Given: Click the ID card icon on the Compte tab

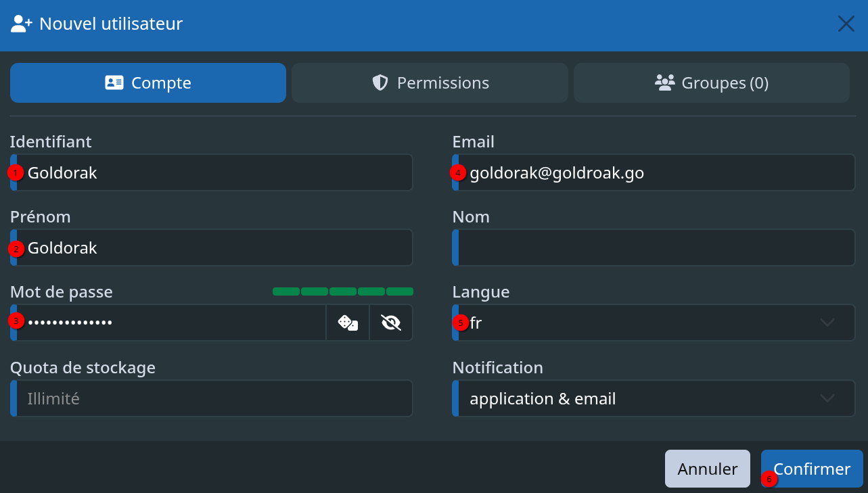Looking at the screenshot, I should pyautogui.click(x=114, y=83).
